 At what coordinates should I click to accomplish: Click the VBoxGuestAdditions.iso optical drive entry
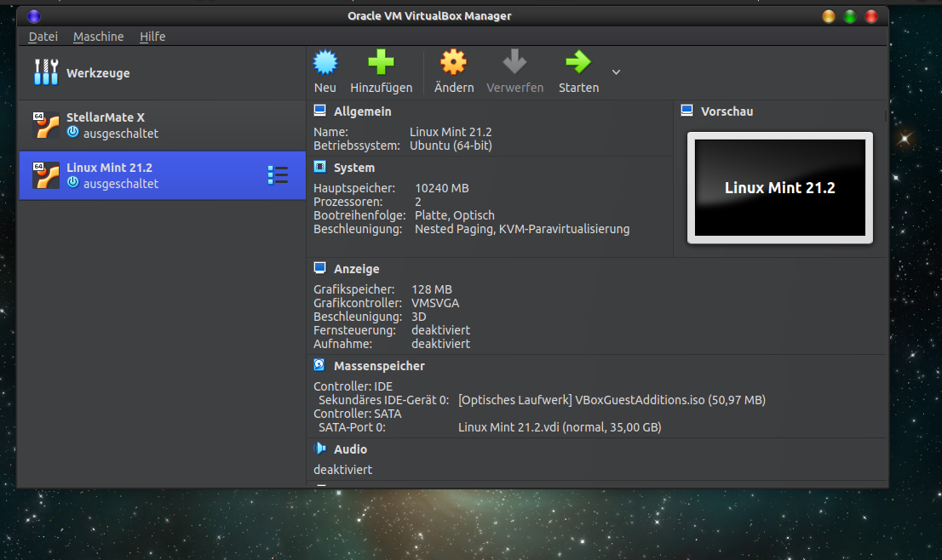point(612,400)
